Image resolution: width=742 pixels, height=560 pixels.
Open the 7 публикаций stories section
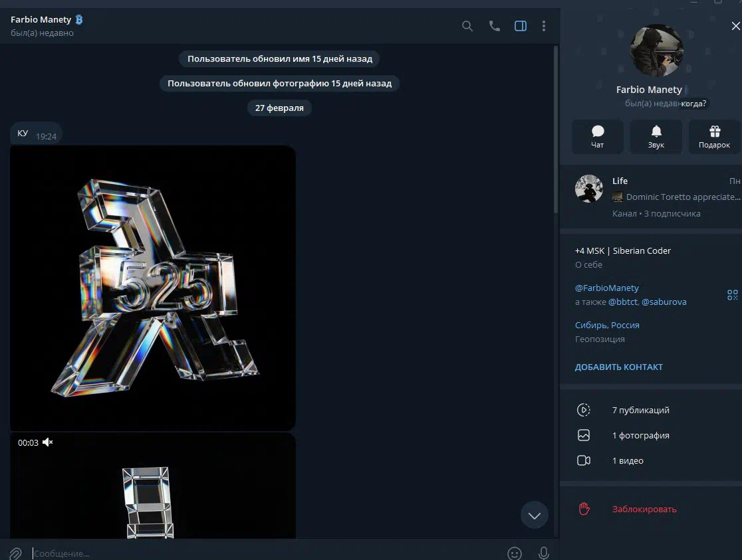pos(640,410)
